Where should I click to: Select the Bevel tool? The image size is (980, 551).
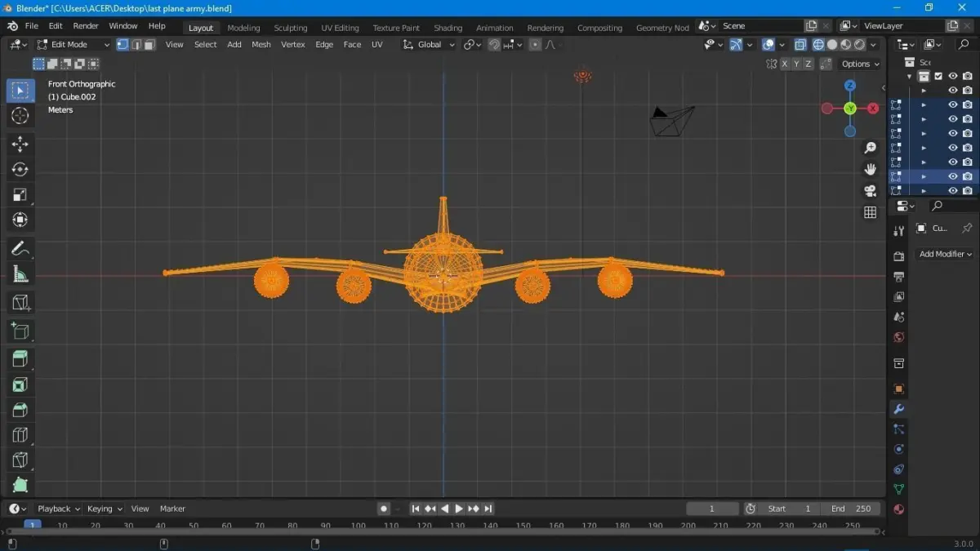(20, 410)
